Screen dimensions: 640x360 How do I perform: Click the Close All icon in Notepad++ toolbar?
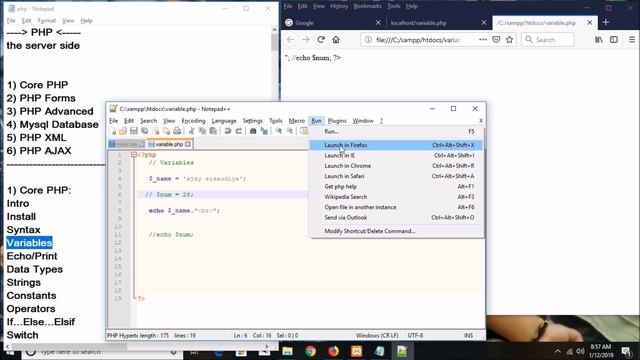[166, 131]
